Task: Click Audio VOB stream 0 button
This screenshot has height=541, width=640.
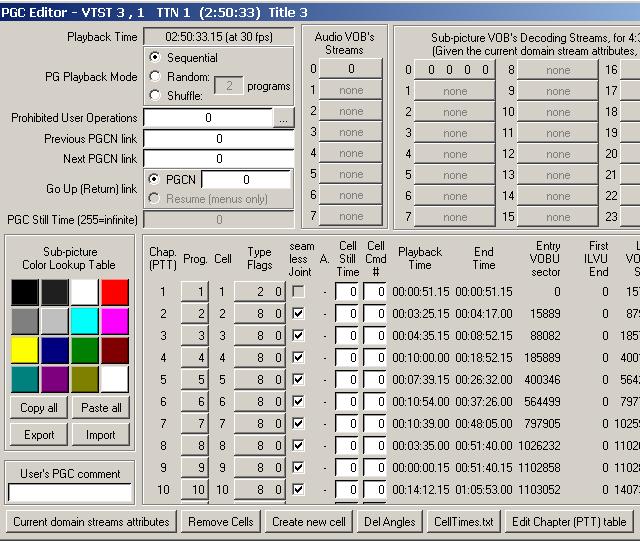Action: (x=351, y=69)
